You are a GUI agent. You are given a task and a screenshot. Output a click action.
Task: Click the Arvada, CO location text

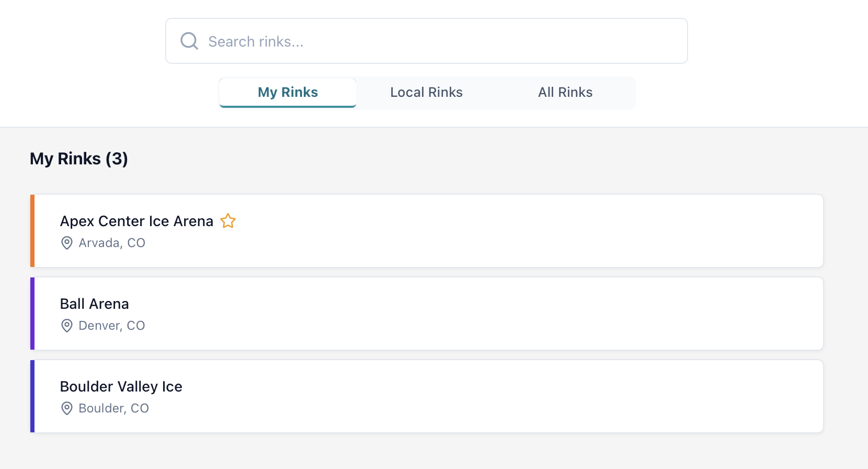[x=112, y=243]
